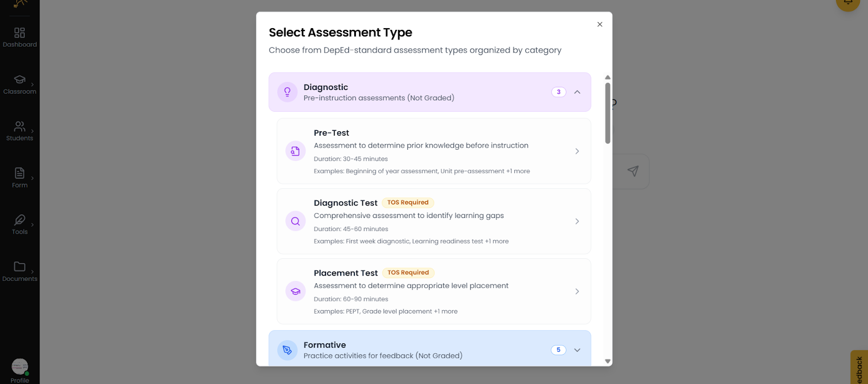
Task: Click the Dashboard grid icon in sidebar
Action: (x=20, y=33)
